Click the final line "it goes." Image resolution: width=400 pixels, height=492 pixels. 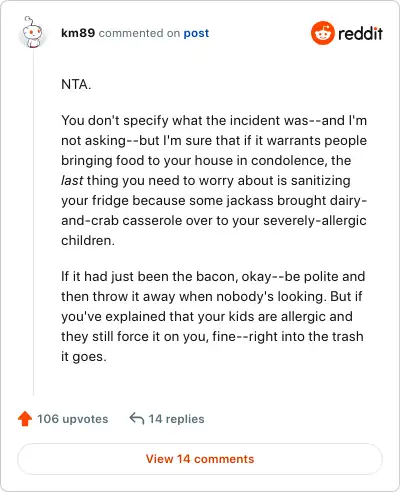84,357
